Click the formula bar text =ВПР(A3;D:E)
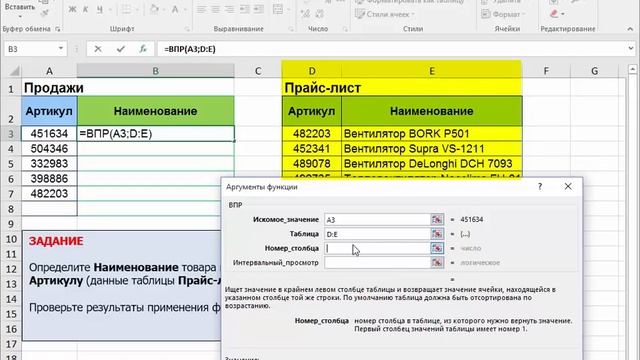640x360 pixels. [x=190, y=49]
